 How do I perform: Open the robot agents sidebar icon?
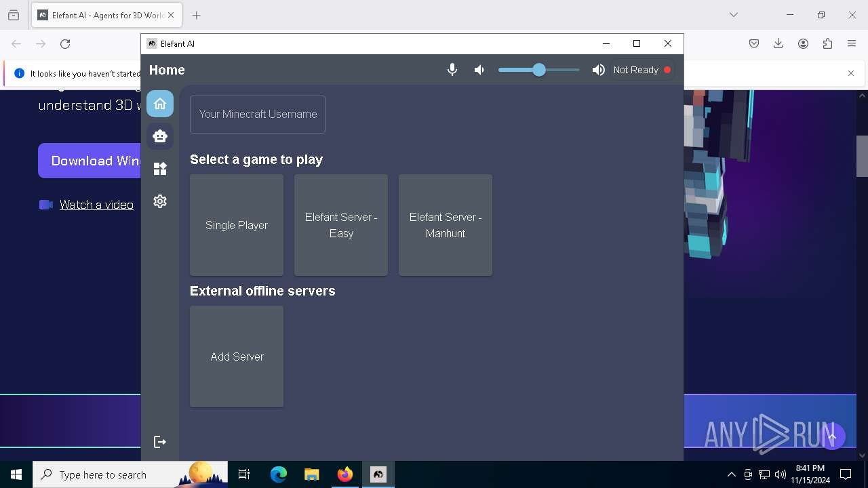click(160, 136)
